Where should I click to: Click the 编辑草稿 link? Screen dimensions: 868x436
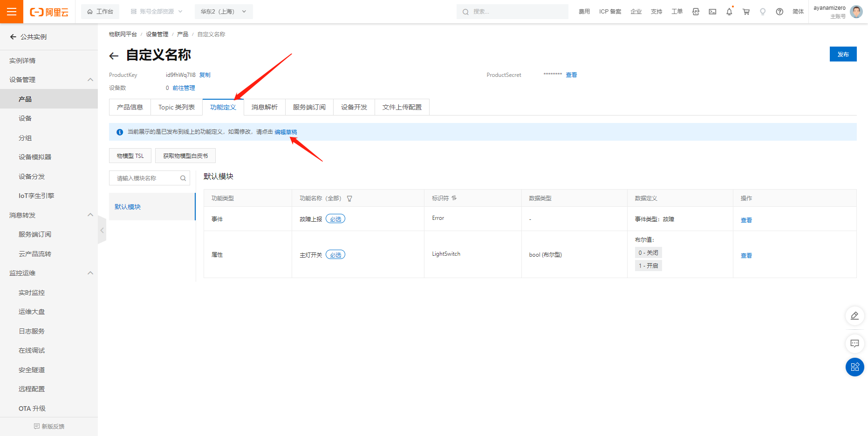286,132
